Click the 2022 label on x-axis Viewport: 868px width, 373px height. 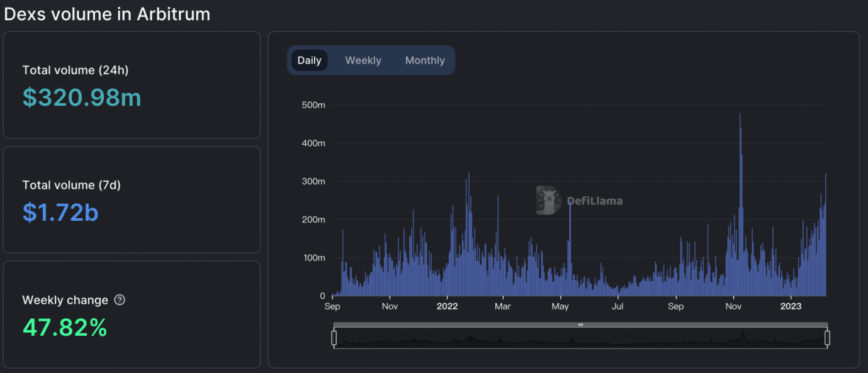point(447,306)
